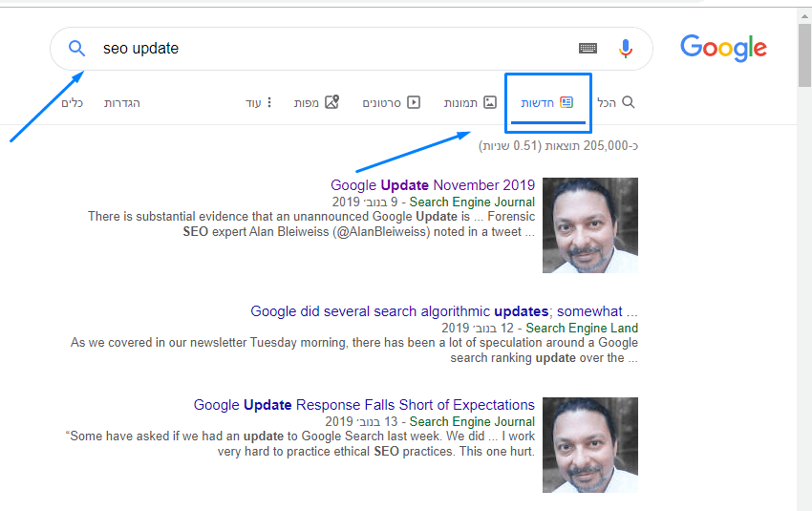Switch to the הכל (All) tab
The width and height of the screenshot is (812, 511).
point(615,102)
